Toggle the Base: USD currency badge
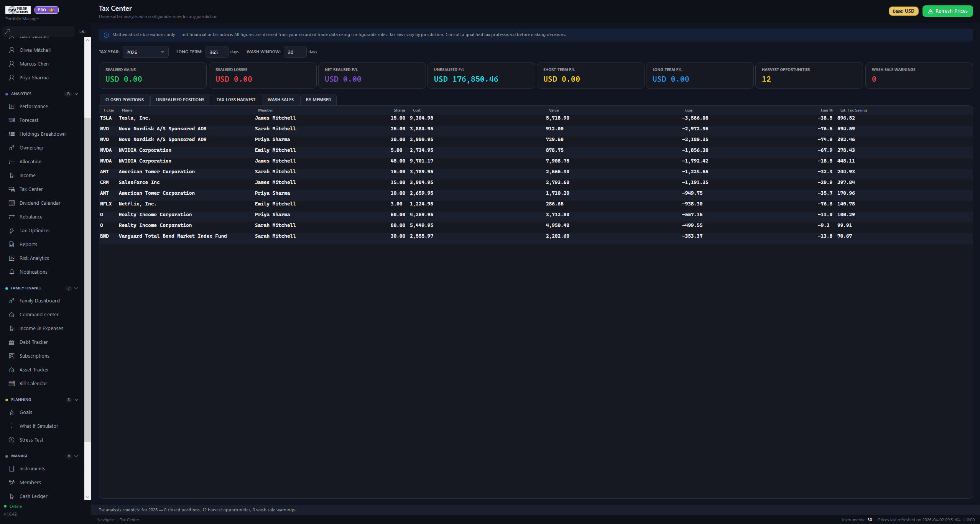This screenshot has width=980, height=524. [903, 11]
